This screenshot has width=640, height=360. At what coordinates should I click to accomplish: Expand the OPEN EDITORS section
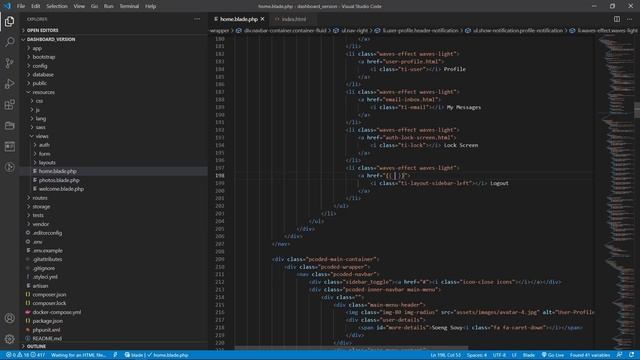pyautogui.click(x=42, y=30)
